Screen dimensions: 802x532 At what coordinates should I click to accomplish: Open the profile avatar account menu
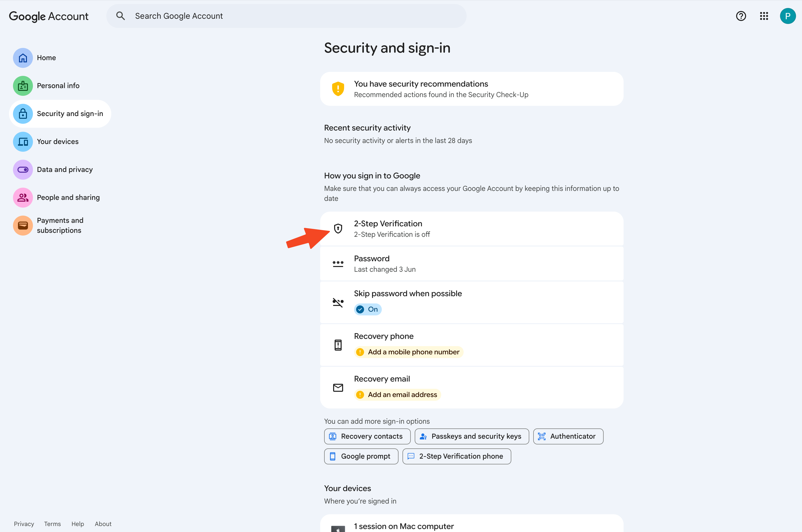click(788, 16)
